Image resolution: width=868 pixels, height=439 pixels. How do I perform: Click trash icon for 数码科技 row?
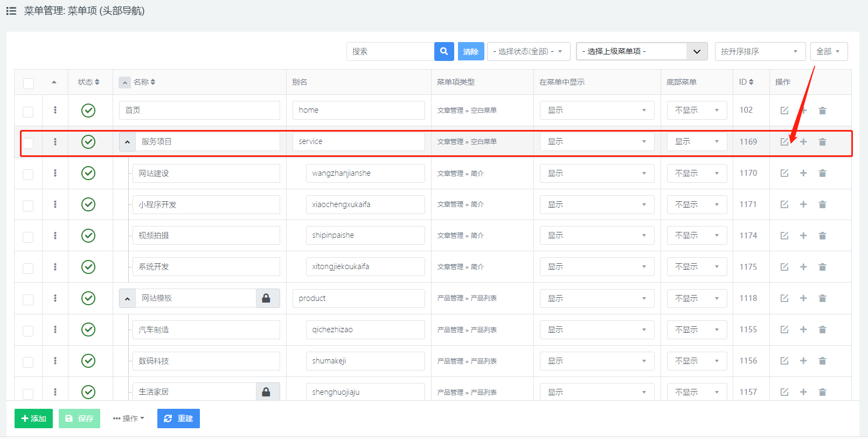(822, 361)
